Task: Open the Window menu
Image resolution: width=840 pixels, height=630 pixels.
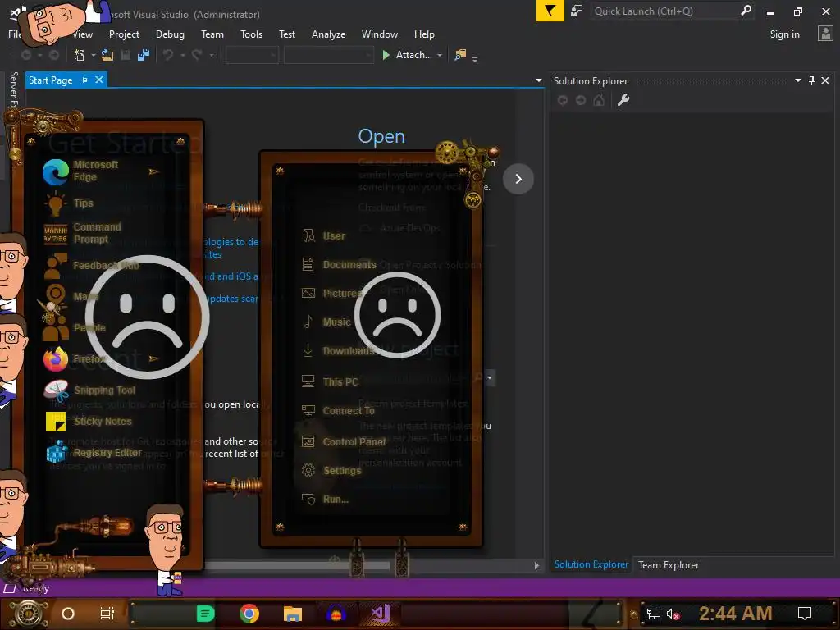Action: pyautogui.click(x=379, y=34)
